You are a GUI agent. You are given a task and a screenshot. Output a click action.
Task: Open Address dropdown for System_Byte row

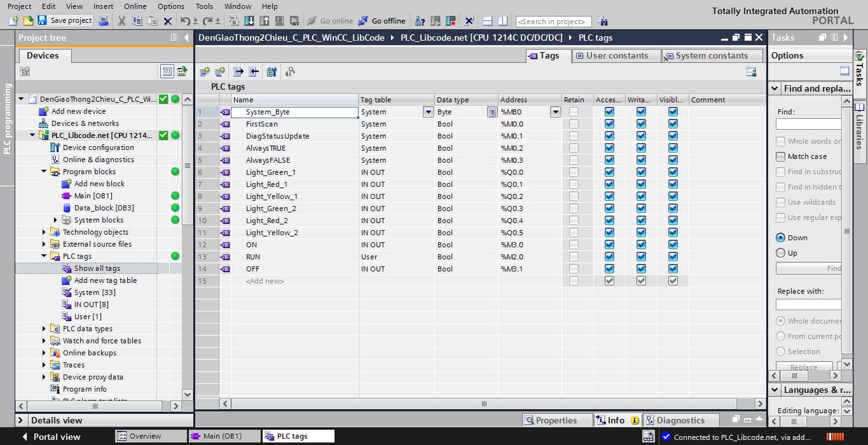(555, 112)
